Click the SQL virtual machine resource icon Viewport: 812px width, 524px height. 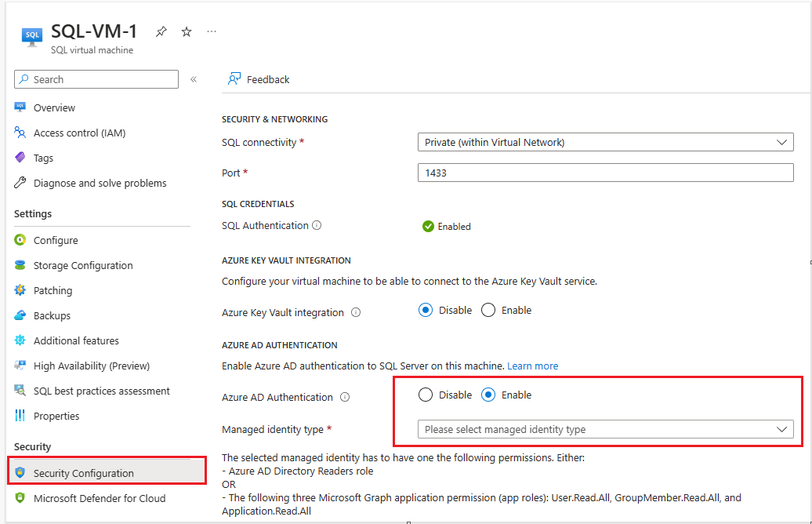tap(32, 37)
